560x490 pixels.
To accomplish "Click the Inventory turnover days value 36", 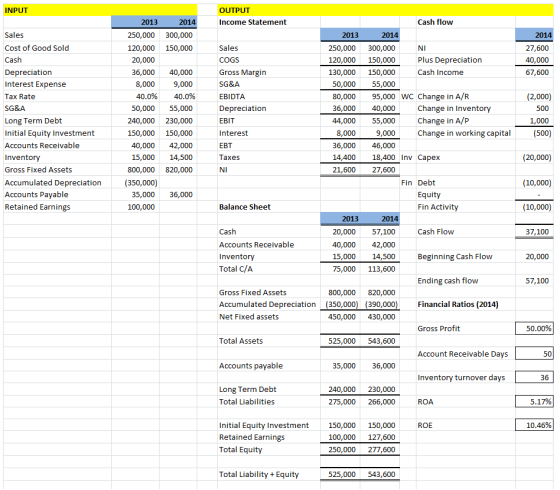I will pos(534,378).
